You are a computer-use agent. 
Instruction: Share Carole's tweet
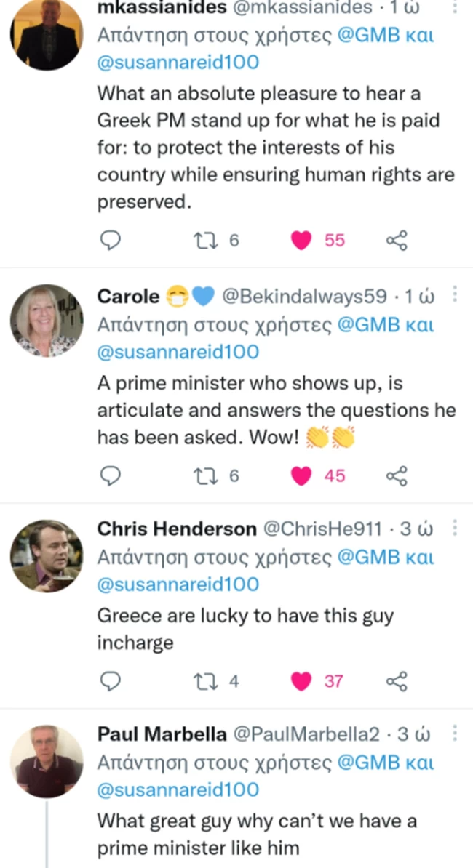tap(396, 476)
